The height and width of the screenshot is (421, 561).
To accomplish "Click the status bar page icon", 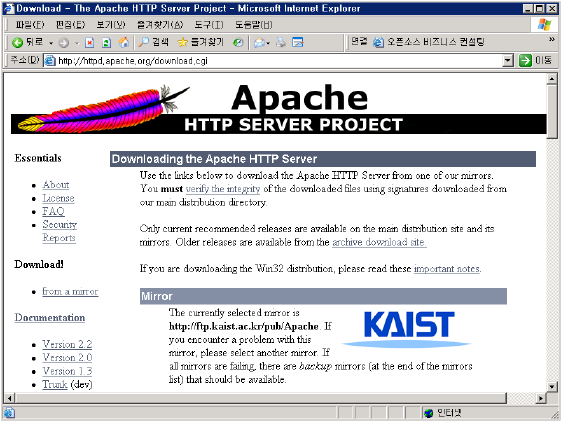I will tap(9, 413).
